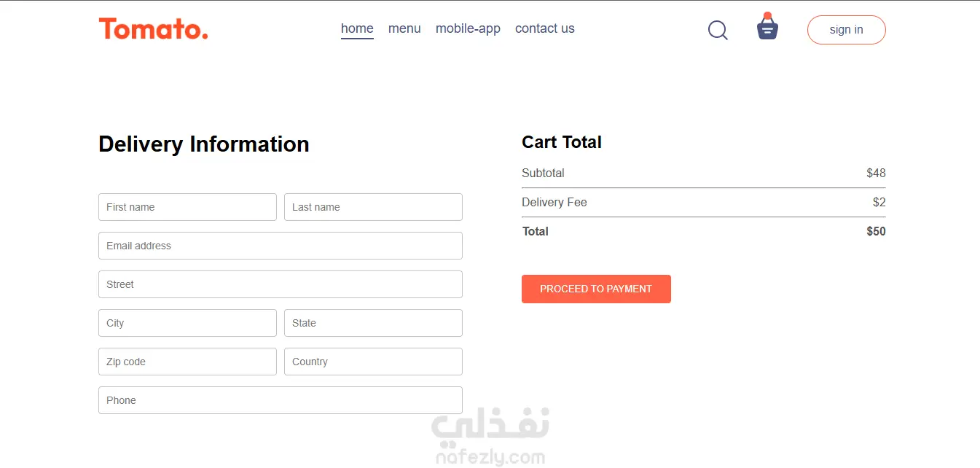
Task: Open the mobile-app nav link
Action: tap(468, 28)
